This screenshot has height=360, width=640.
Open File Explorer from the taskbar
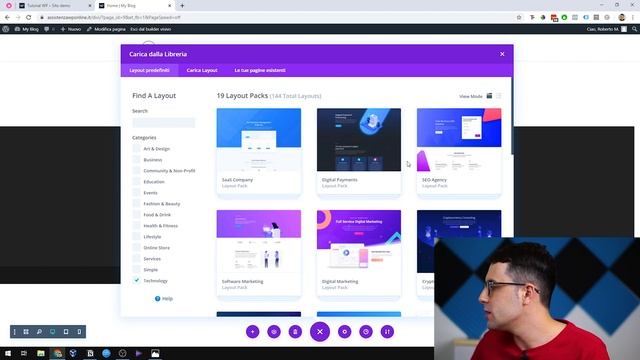(x=41, y=353)
